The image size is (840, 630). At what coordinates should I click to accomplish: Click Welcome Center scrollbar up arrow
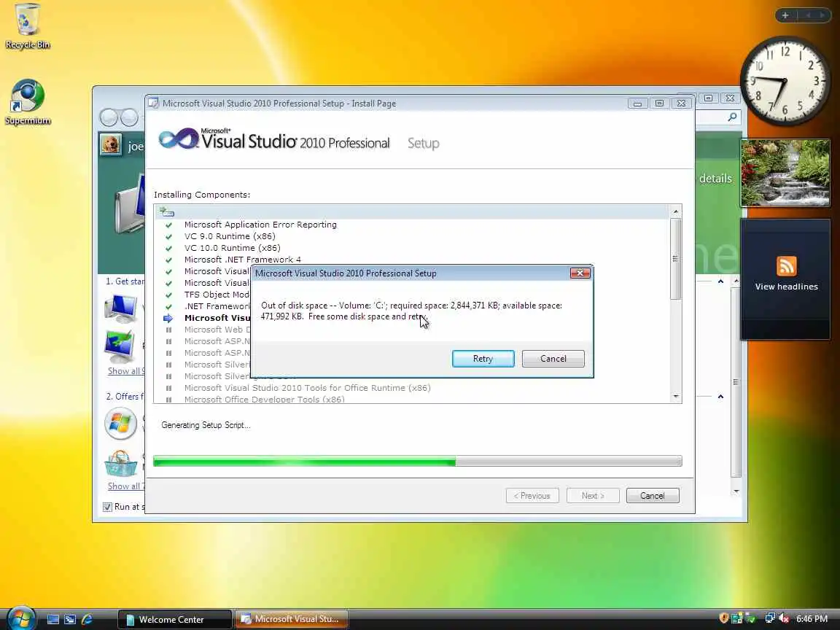tap(736, 281)
